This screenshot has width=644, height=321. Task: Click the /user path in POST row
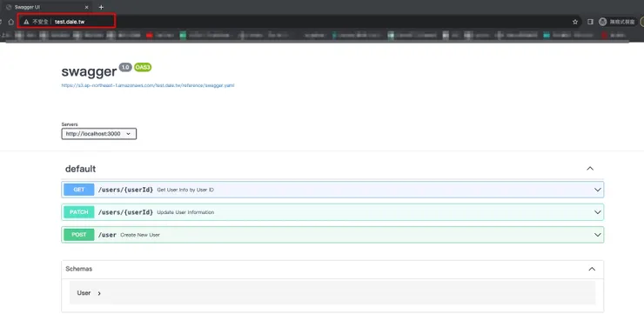pos(107,235)
